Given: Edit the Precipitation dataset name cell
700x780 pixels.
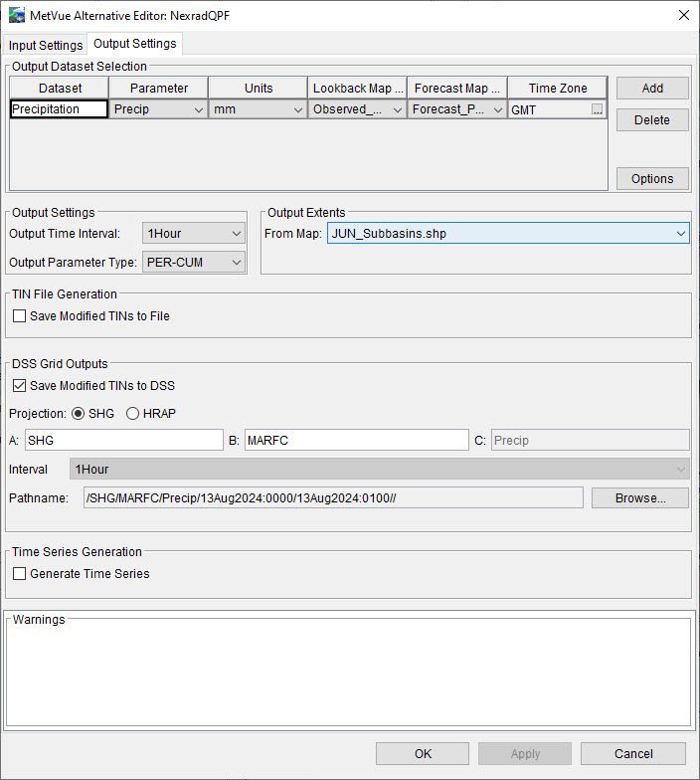Looking at the screenshot, I should [x=59, y=109].
